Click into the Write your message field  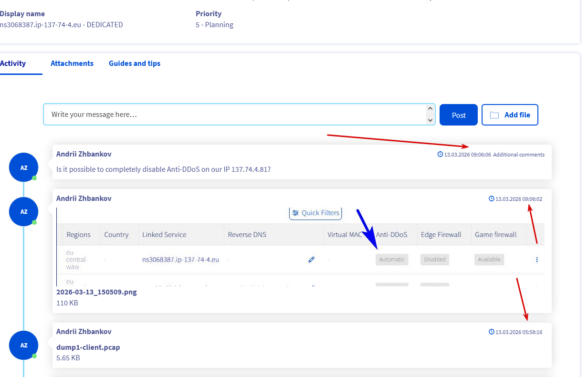coord(235,115)
